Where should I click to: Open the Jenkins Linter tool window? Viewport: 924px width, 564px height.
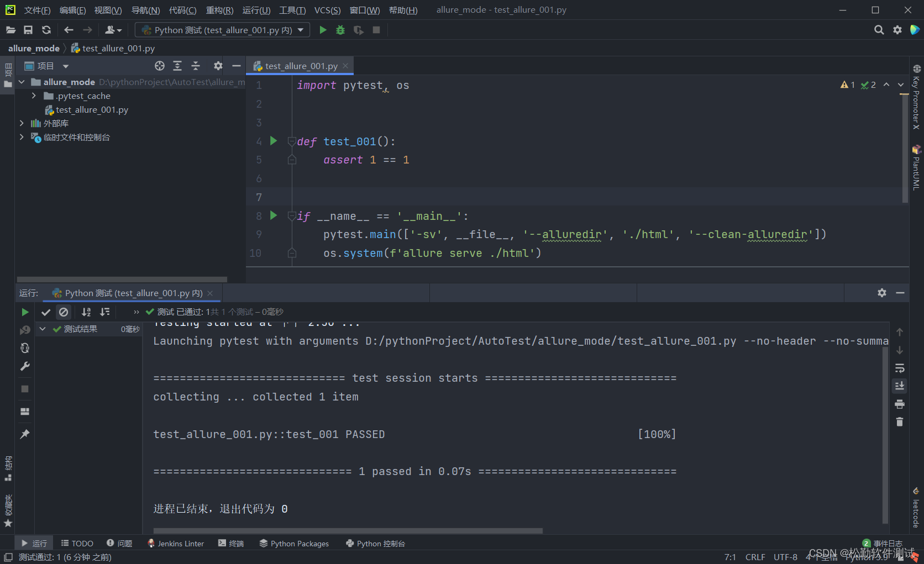pyautogui.click(x=176, y=544)
